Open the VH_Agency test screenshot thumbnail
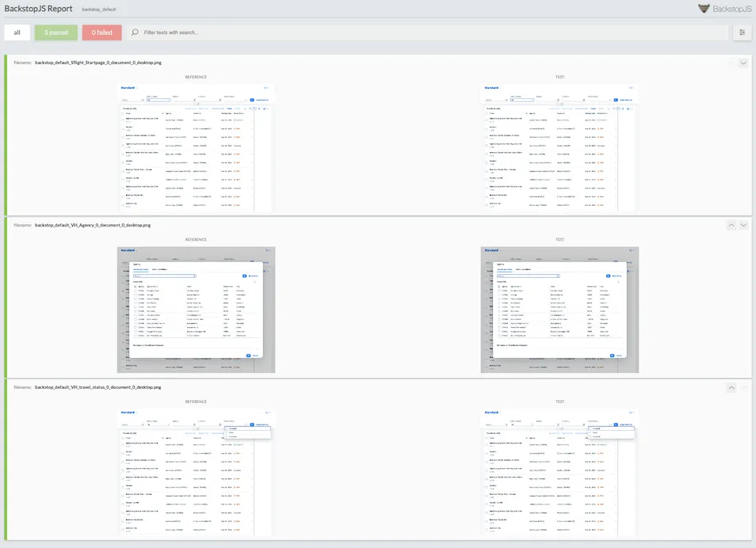Image resolution: width=756 pixels, height=548 pixels. coord(559,309)
